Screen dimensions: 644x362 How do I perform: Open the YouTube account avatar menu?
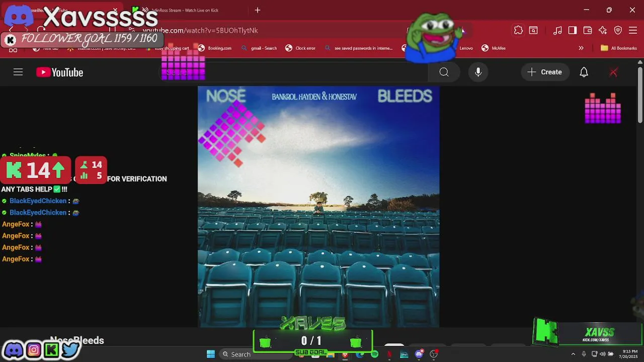point(613,72)
